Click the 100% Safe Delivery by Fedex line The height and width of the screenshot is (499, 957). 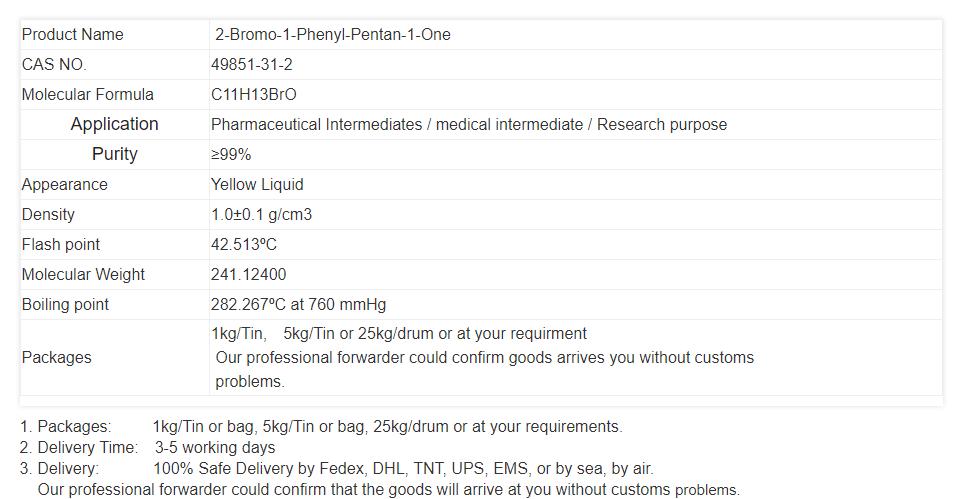[x=403, y=468]
